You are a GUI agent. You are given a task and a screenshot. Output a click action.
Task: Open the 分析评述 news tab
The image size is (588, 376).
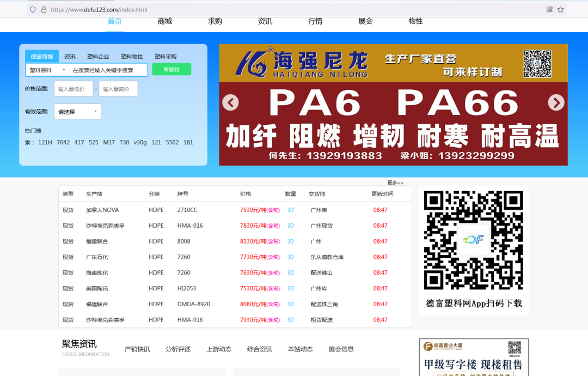pyautogui.click(x=178, y=349)
